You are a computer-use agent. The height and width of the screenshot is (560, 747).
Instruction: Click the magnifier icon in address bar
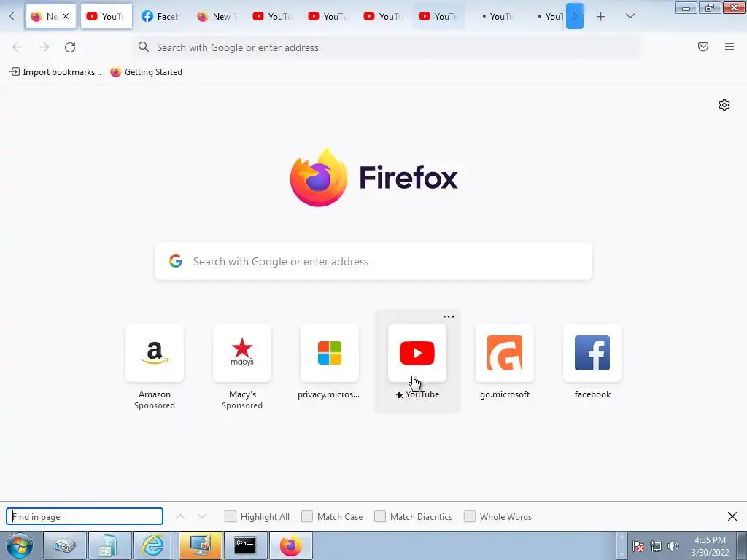click(x=144, y=47)
